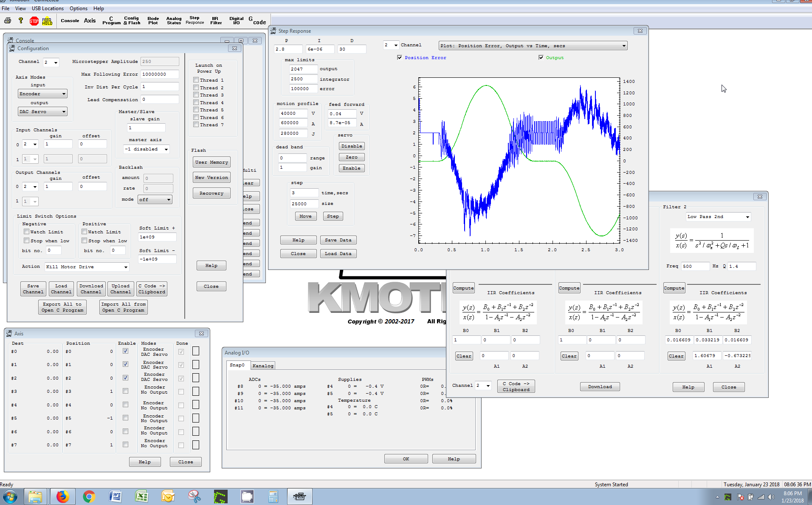This screenshot has width=812, height=505.
Task: Open Excel from the taskbar
Action: point(141,496)
